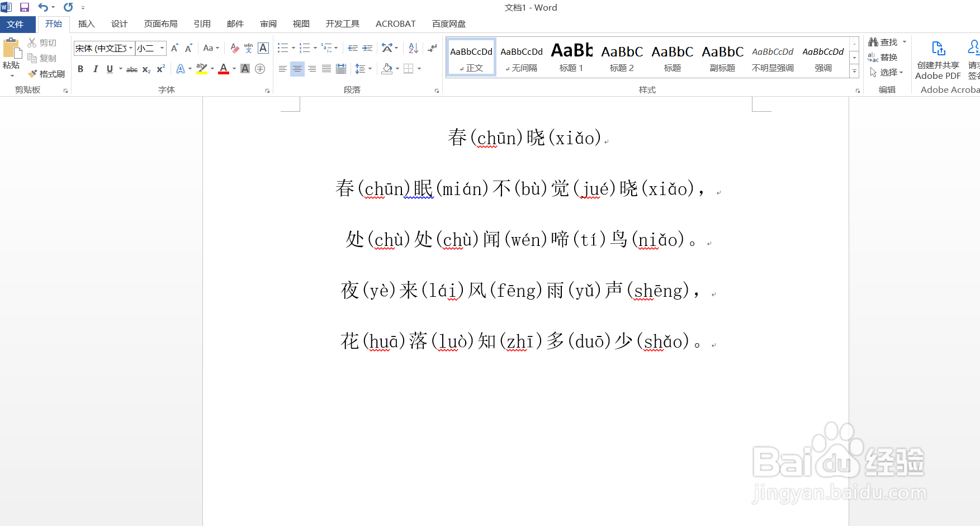Click the Save icon in quick access toolbar

[24, 7]
